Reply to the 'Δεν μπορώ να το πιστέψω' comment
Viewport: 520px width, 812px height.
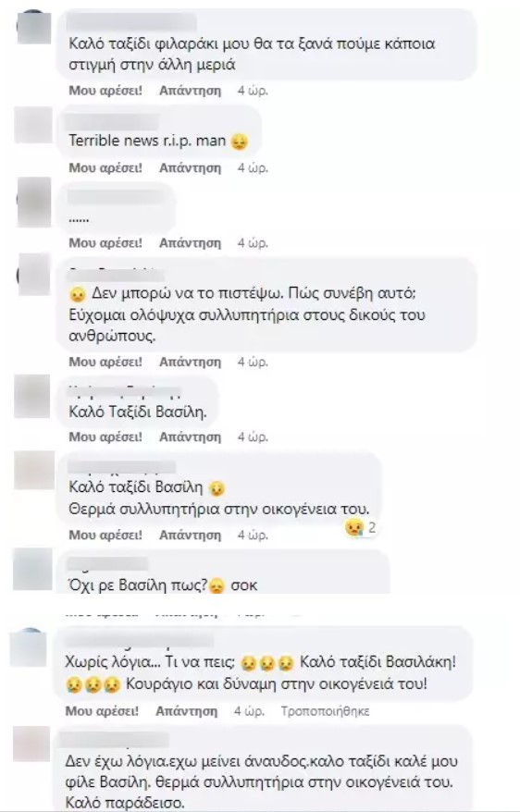pyautogui.click(x=190, y=362)
